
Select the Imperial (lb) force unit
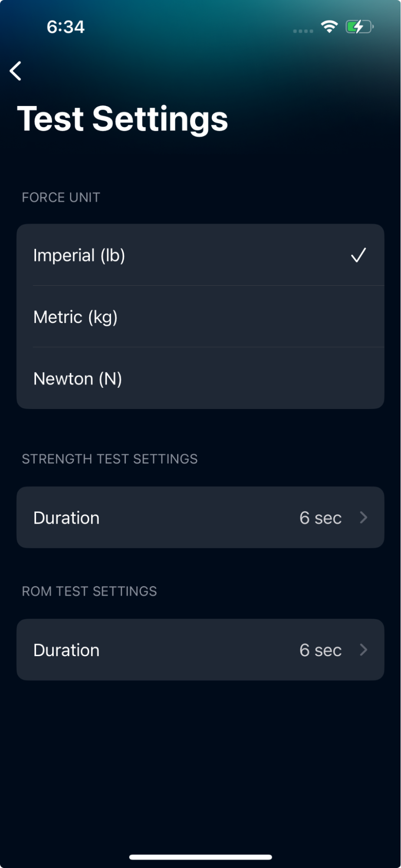(79, 255)
